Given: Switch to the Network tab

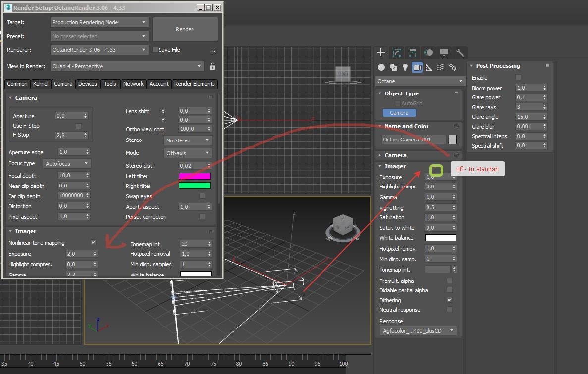Looking at the screenshot, I should [133, 84].
